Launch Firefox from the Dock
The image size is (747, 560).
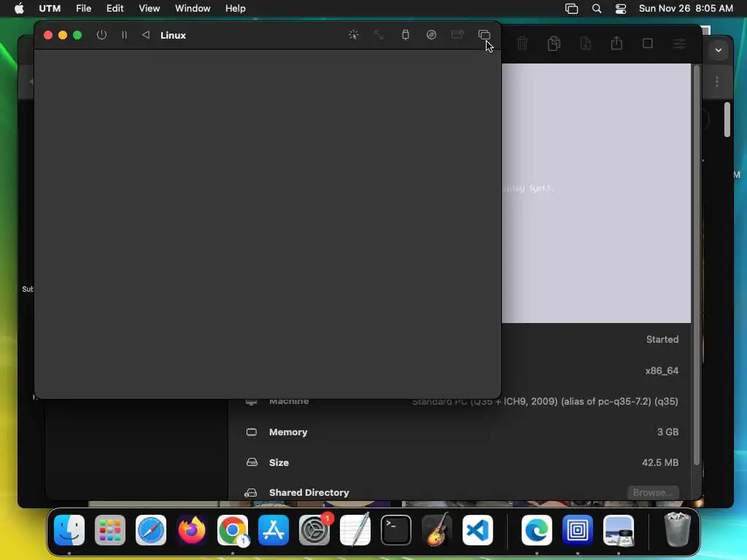click(192, 530)
